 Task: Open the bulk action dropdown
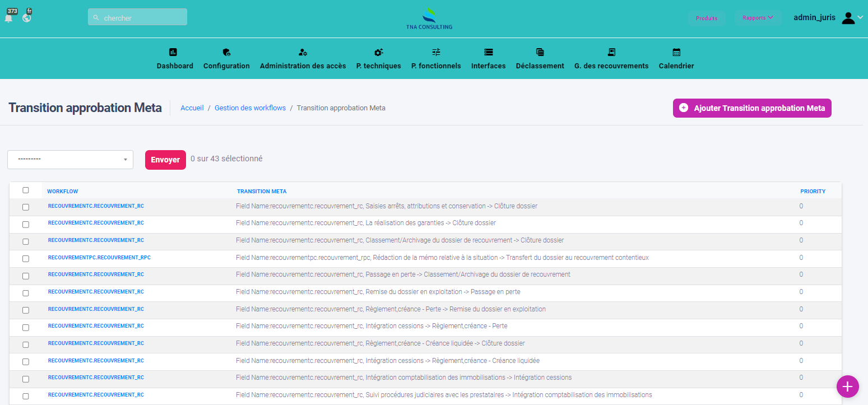(x=70, y=159)
